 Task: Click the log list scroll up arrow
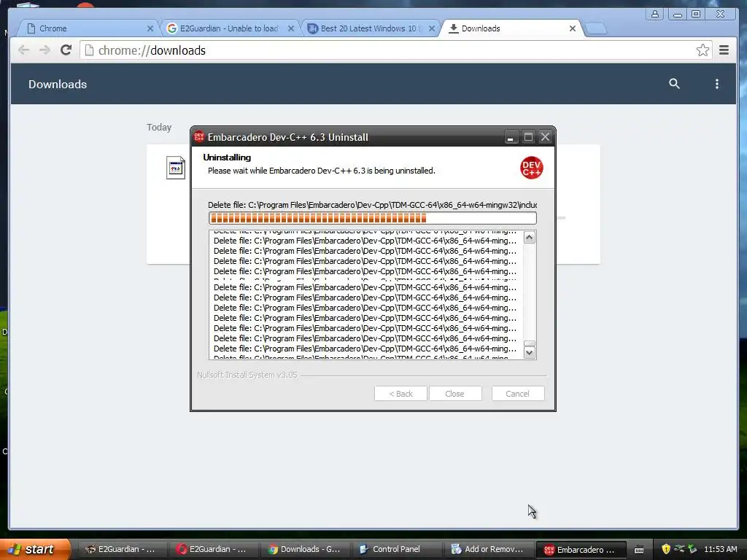(530, 237)
